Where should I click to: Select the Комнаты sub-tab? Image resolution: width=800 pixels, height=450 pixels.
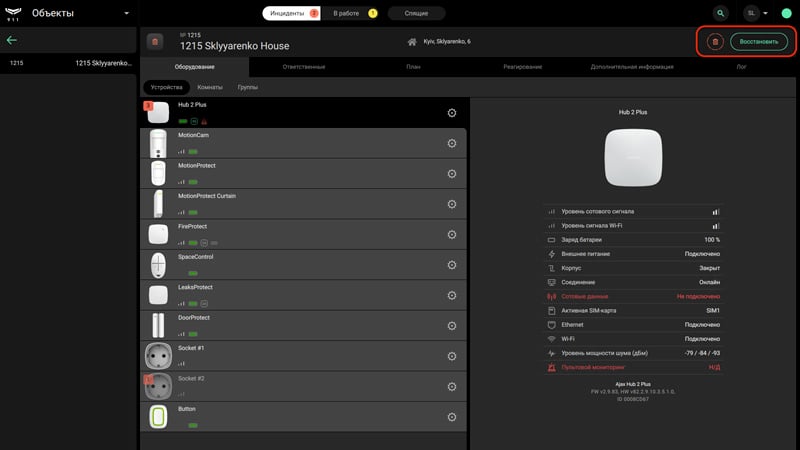point(210,87)
